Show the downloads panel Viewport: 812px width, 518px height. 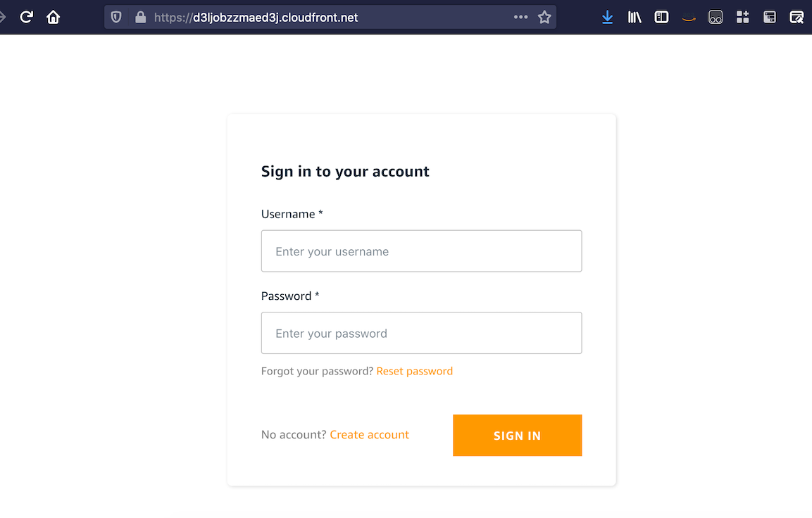pyautogui.click(x=607, y=18)
